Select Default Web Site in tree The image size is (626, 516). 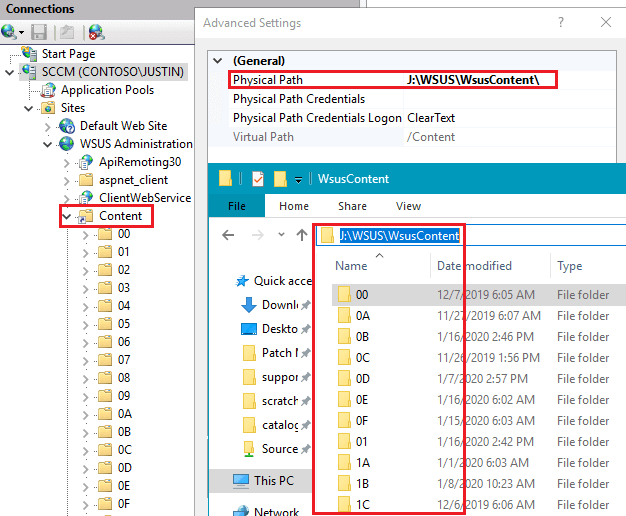pyautogui.click(x=123, y=126)
